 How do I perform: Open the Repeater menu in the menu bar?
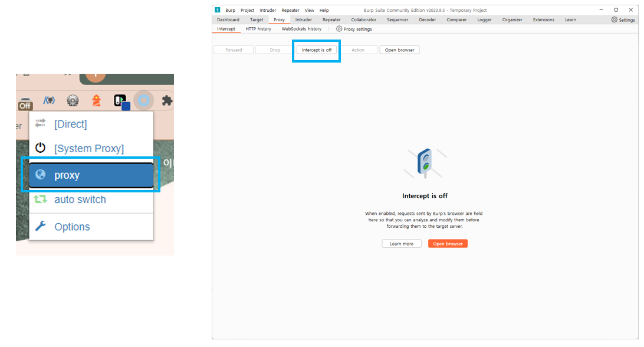pos(290,10)
